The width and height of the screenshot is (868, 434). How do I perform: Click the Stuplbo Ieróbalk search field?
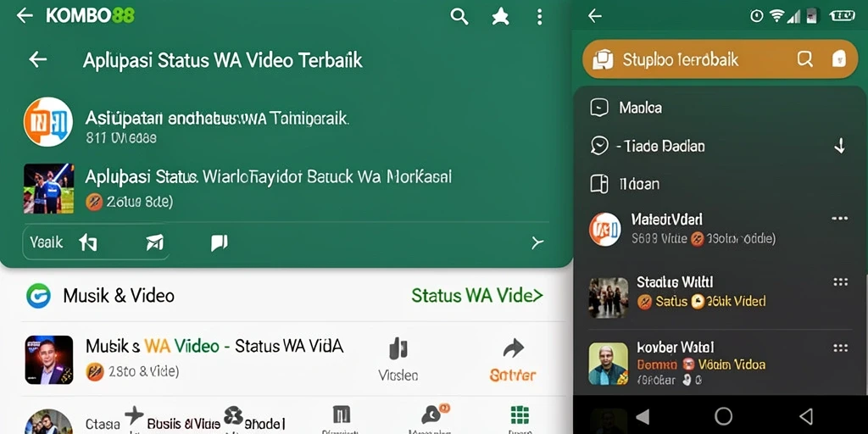coord(721,58)
